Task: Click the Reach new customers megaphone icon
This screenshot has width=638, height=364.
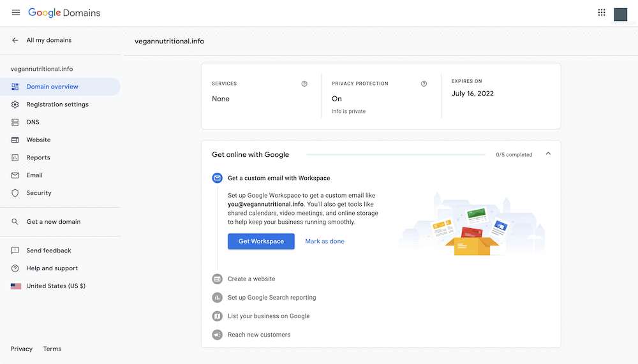Action: click(x=218, y=335)
